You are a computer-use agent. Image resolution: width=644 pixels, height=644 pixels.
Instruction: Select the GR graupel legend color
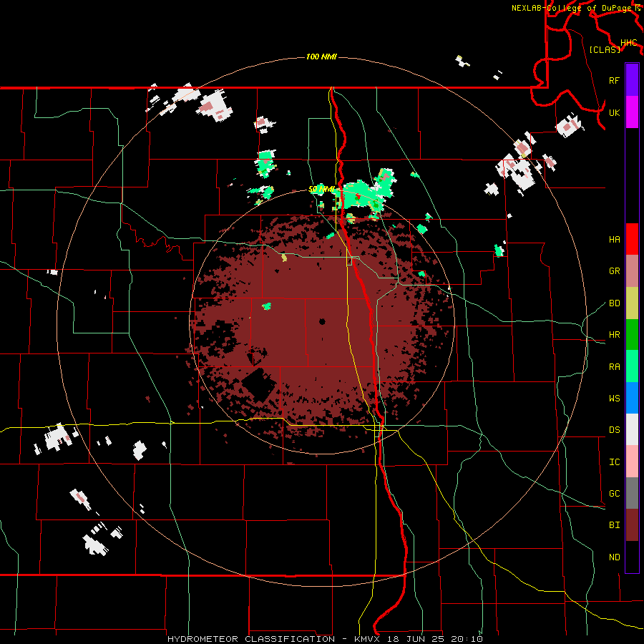click(632, 270)
